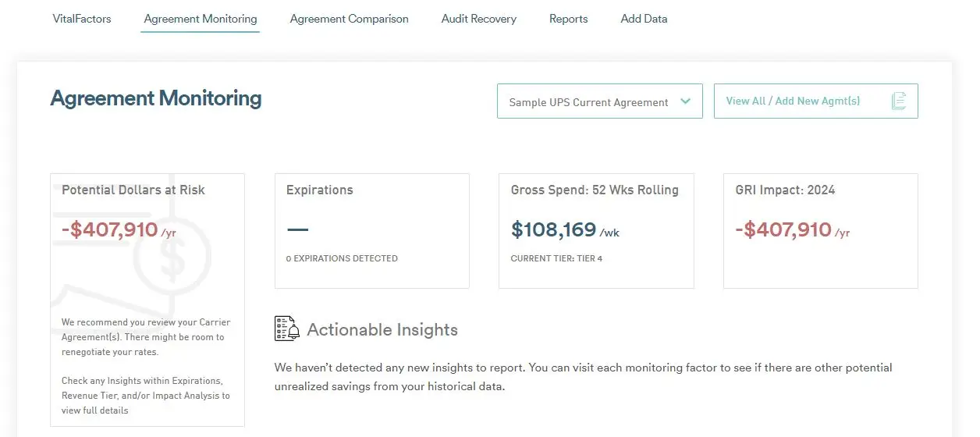The width and height of the screenshot is (980, 437).
Task: Select the Expirations card
Action: click(x=372, y=231)
